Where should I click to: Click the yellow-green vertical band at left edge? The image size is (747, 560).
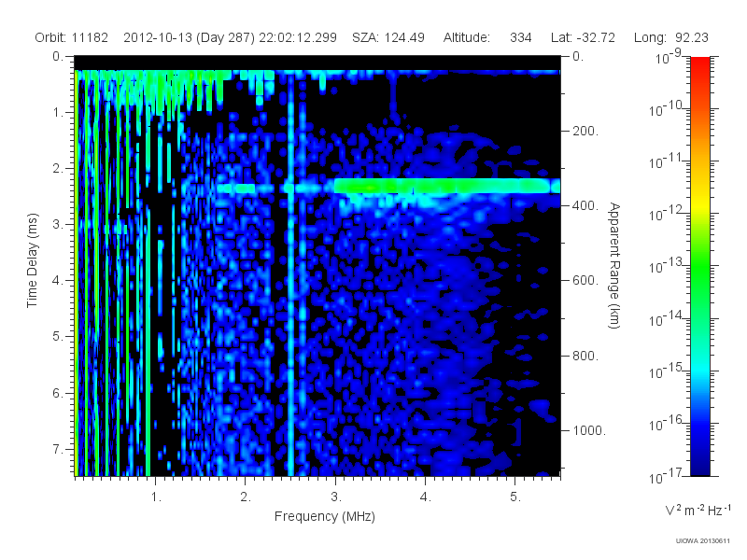[x=77, y=273]
